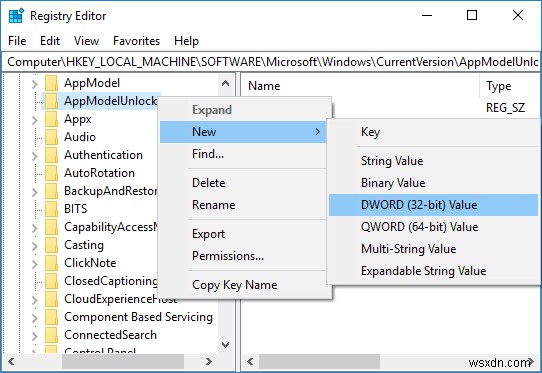This screenshot has height=373, width=542.
Task: Select DWORD (32-bit) Value
Action: pos(433,205)
